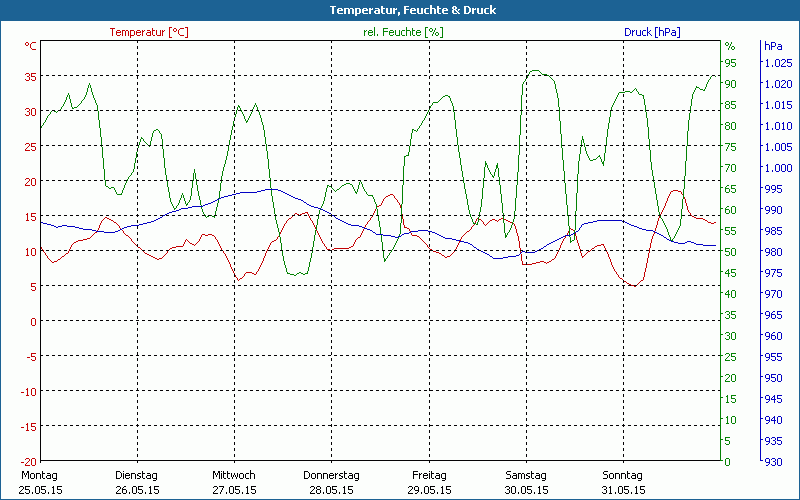This screenshot has height=500, width=800.
Task: Click the '95' humidity axis value
Action: point(731,63)
